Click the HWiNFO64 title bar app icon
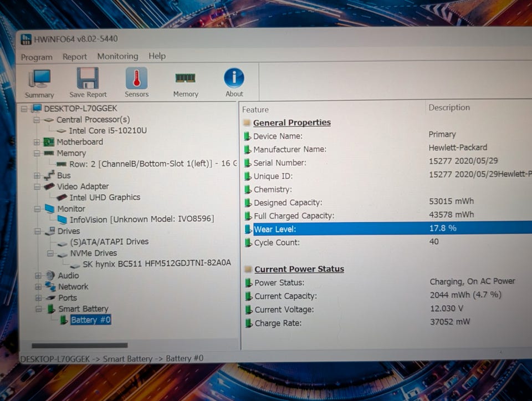Viewport: 532px width, 401px height. click(x=26, y=39)
